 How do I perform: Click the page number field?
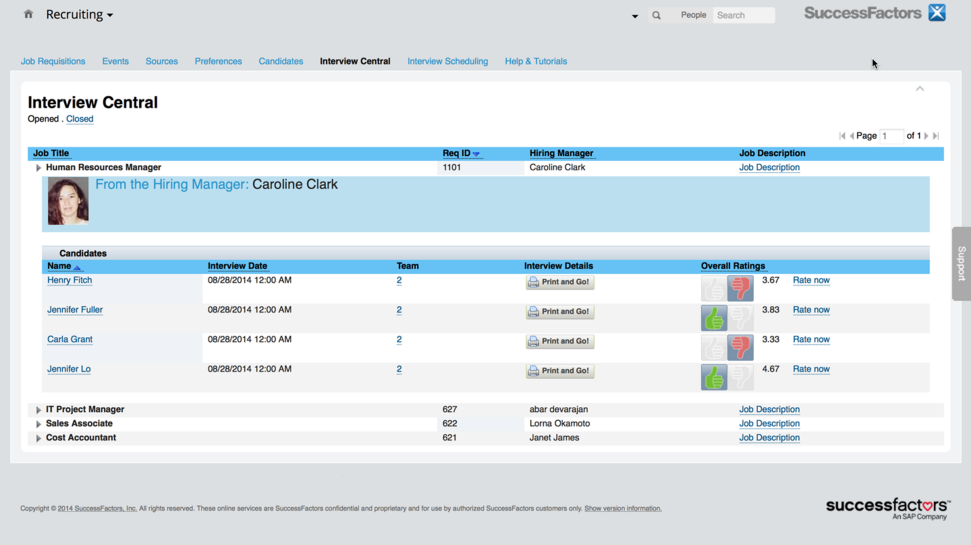click(892, 136)
